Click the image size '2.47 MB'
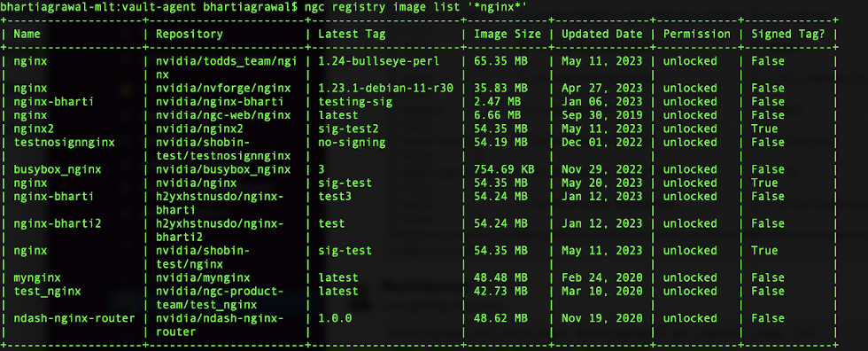Image resolution: width=868 pixels, height=351 pixels. [497, 102]
